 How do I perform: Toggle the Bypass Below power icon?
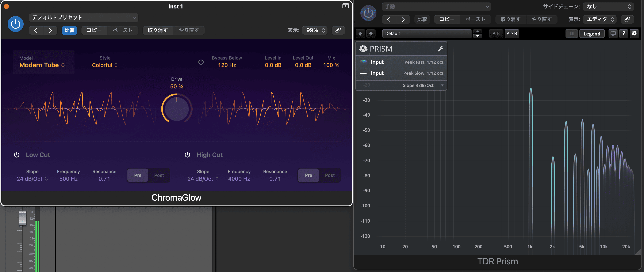click(201, 62)
